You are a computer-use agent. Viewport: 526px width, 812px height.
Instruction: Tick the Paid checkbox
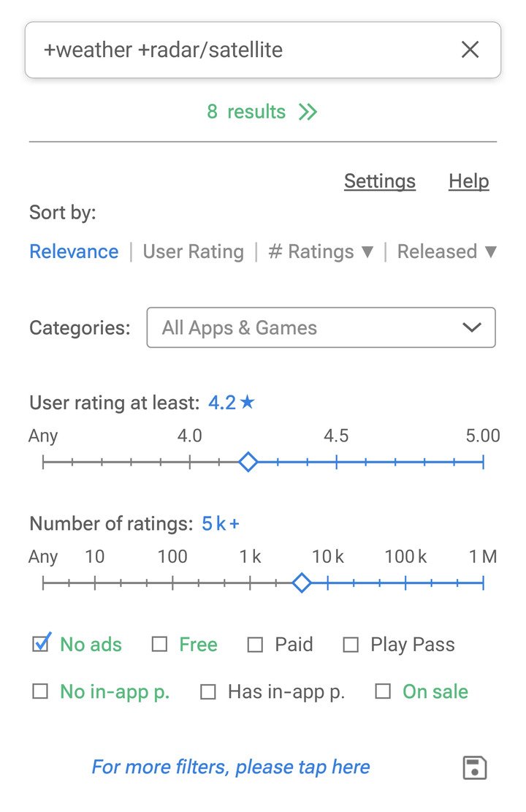point(255,645)
